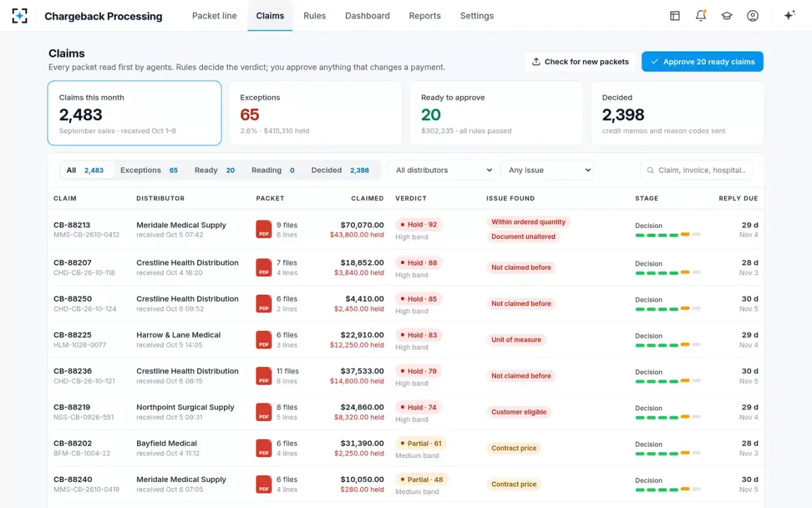Click the $70,070.00 claimed amount
Image resolution: width=812 pixels, height=508 pixels.
coord(362,225)
